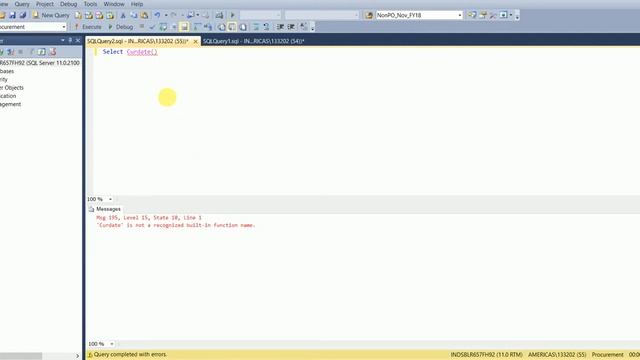Click the Disconnect icon in Object Explorer
This screenshot has width=640, height=360.
(11, 52)
